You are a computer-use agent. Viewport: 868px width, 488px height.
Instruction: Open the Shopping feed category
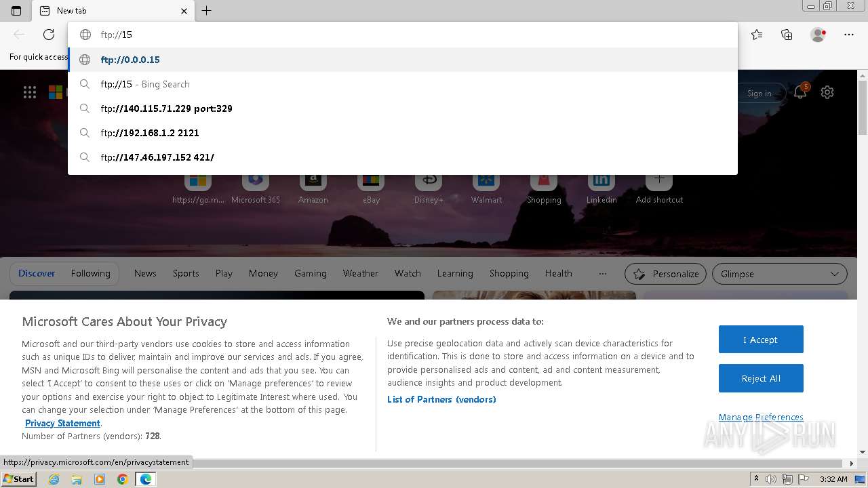coord(509,273)
